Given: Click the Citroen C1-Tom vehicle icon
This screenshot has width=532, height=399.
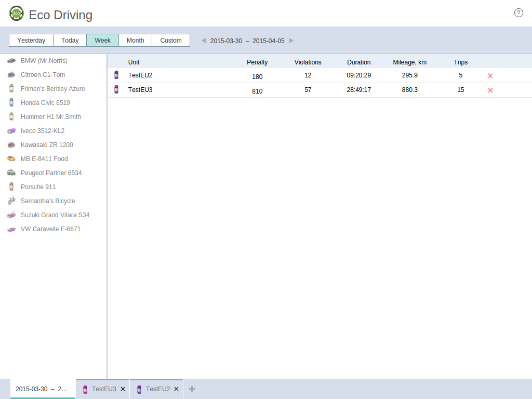Looking at the screenshot, I should coord(11,75).
